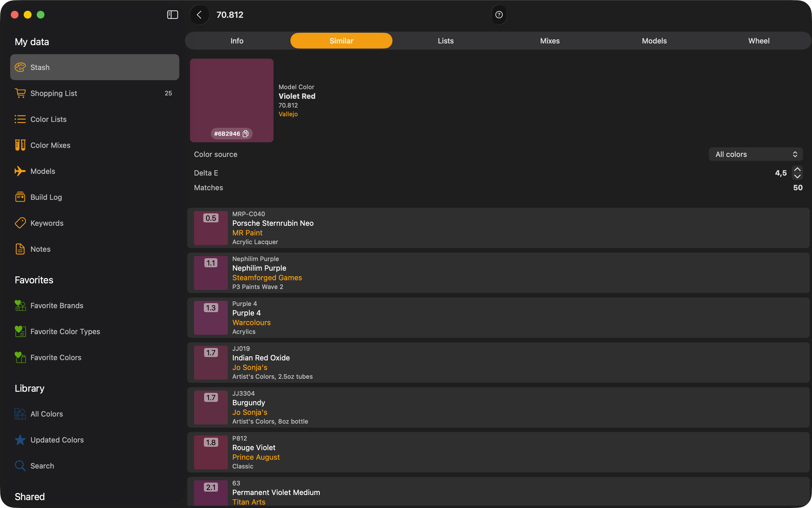Open the MR Paint brand link
Viewport: 812px width, 508px height.
247,233
